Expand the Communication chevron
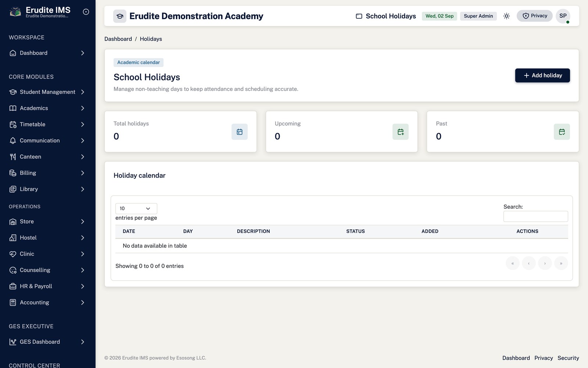 pyautogui.click(x=83, y=141)
